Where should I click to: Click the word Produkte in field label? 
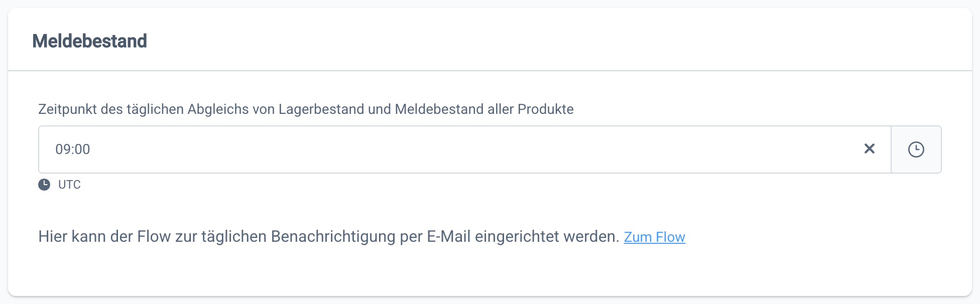point(545,109)
